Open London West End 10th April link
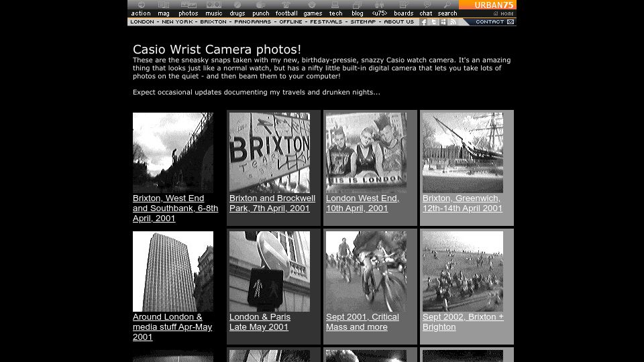 pos(362,203)
